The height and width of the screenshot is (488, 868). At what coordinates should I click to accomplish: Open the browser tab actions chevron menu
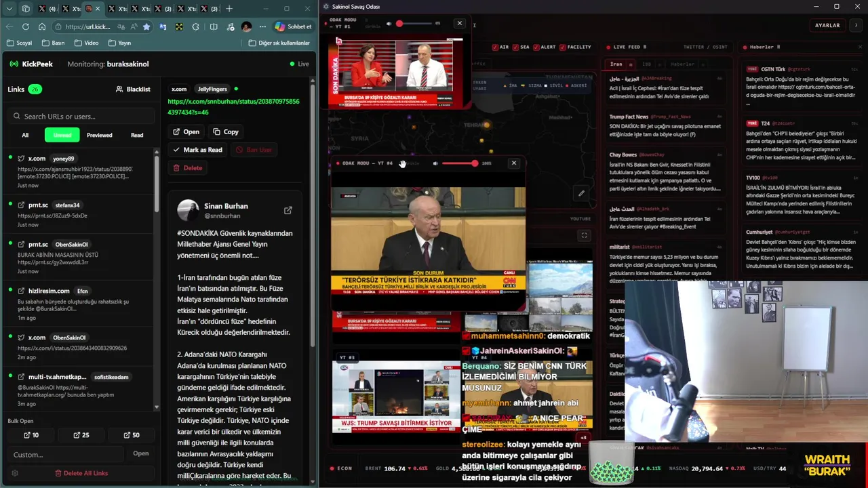pos(9,9)
